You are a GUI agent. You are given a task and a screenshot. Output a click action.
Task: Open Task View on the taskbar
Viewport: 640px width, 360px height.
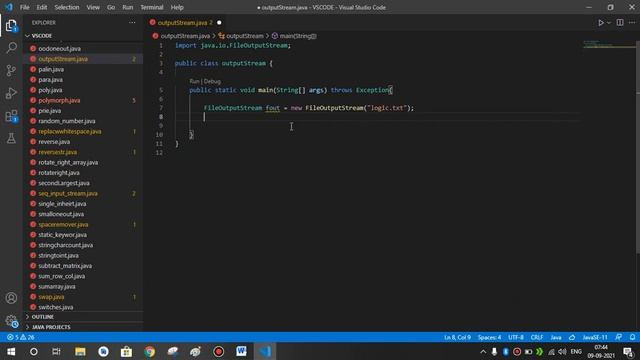[x=56, y=351]
